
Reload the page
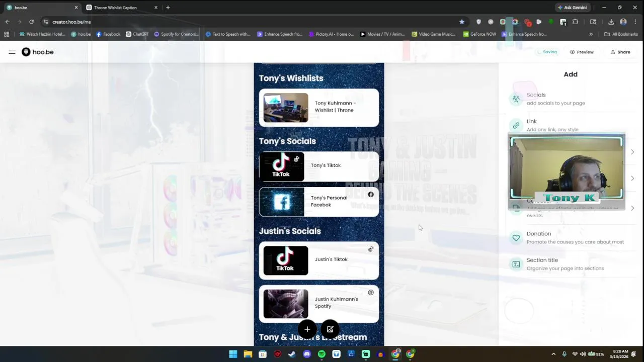point(31,22)
